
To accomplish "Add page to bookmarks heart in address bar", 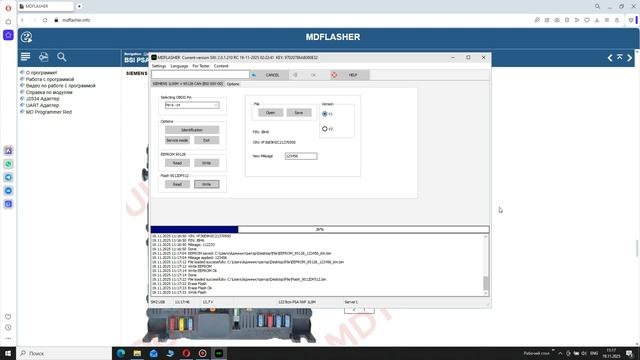I will click(x=587, y=20).
